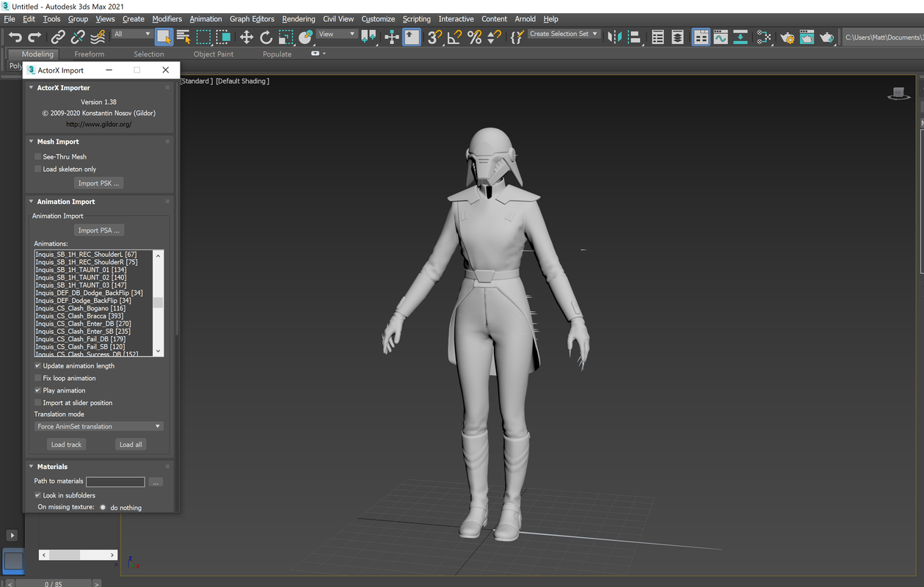Click the Render Production teapot icon
The width and height of the screenshot is (924, 587).
[826, 37]
